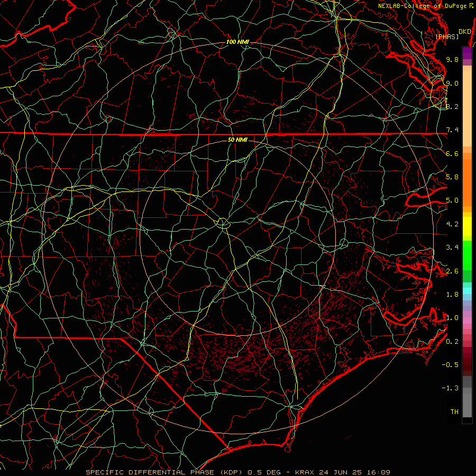Click the 1.0 value on the color scale
Viewport: 476px width, 476px height.
(452, 318)
